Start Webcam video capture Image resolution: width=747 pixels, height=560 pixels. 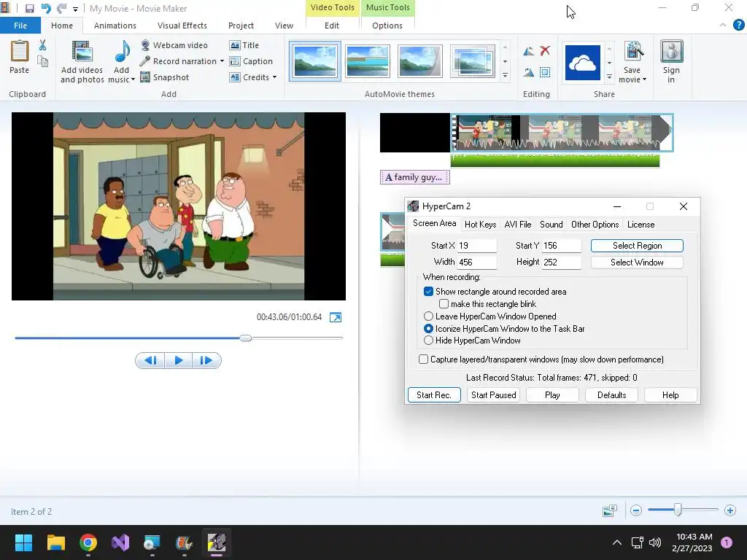[174, 45]
